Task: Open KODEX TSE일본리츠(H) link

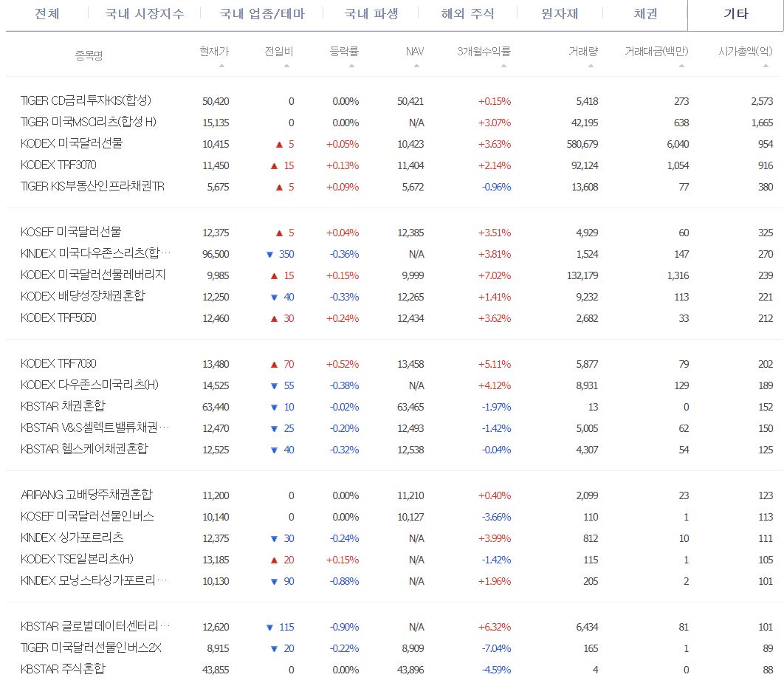Action: coord(77,560)
